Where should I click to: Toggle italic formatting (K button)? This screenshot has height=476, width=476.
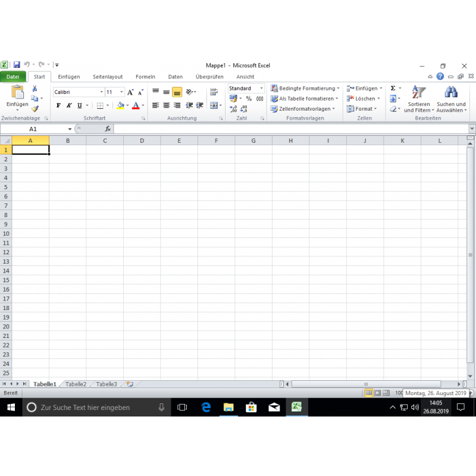coord(68,105)
